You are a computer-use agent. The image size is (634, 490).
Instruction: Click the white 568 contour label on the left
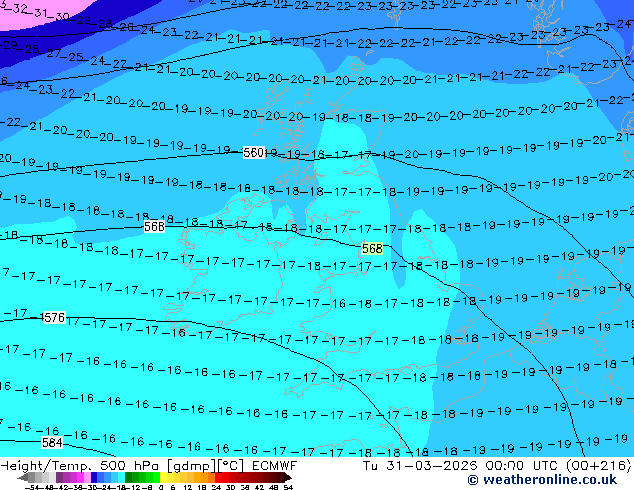click(x=154, y=227)
